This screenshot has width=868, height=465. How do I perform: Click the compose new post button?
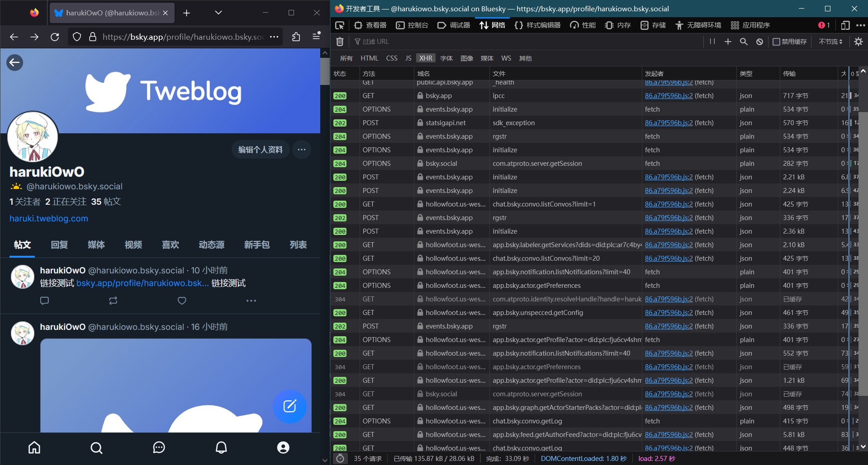(289, 406)
